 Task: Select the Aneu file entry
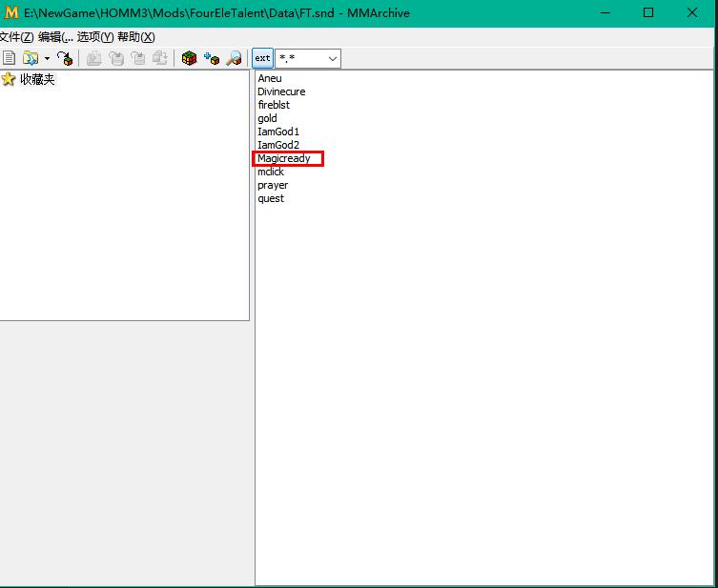click(x=270, y=78)
